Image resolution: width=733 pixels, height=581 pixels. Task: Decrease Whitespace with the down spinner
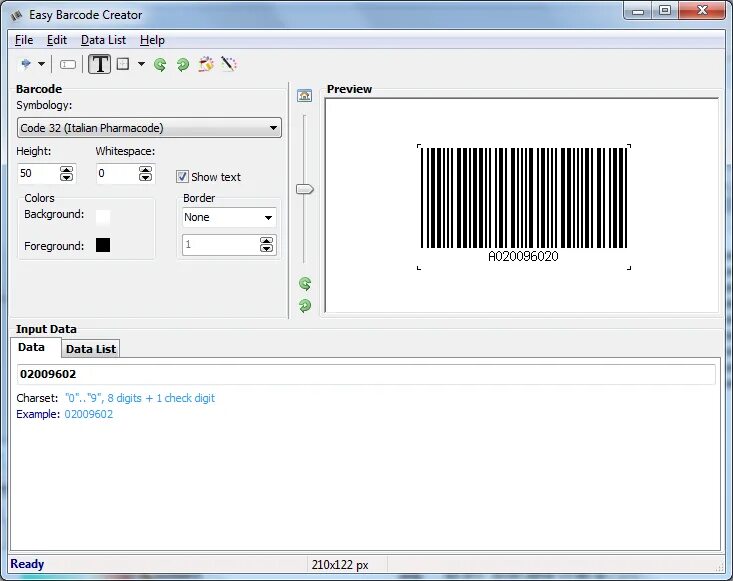[x=145, y=178]
